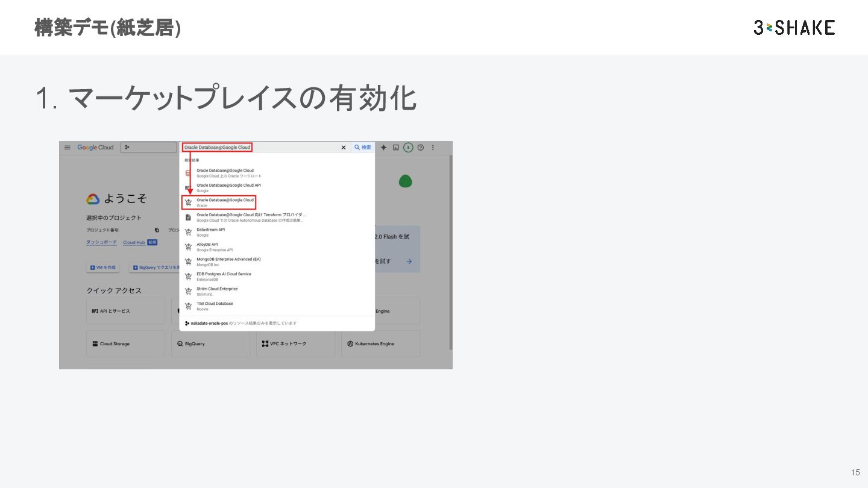
Task: Copy the project number with copy icon
Action: click(157, 230)
